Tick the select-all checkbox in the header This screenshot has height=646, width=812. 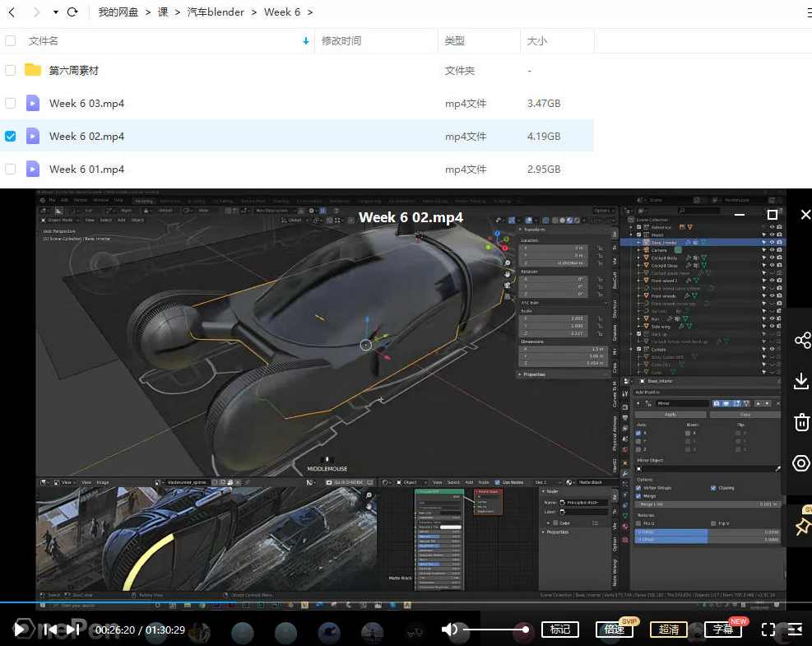(11, 40)
